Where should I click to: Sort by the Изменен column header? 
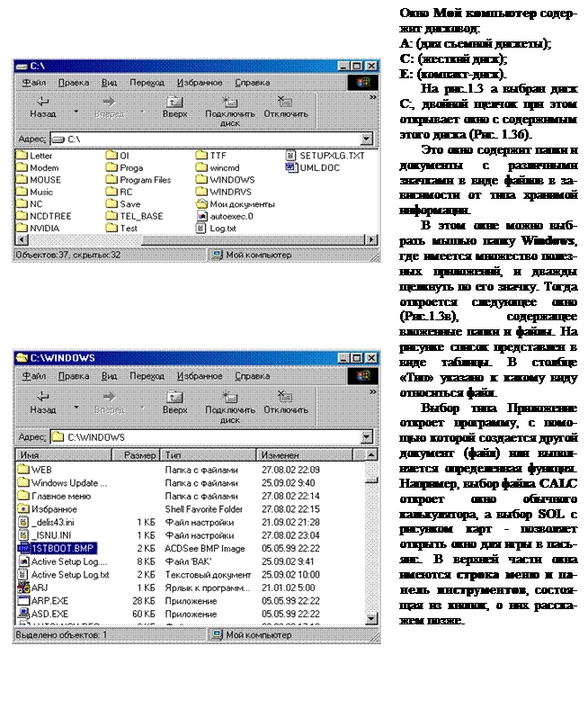pos(305,455)
